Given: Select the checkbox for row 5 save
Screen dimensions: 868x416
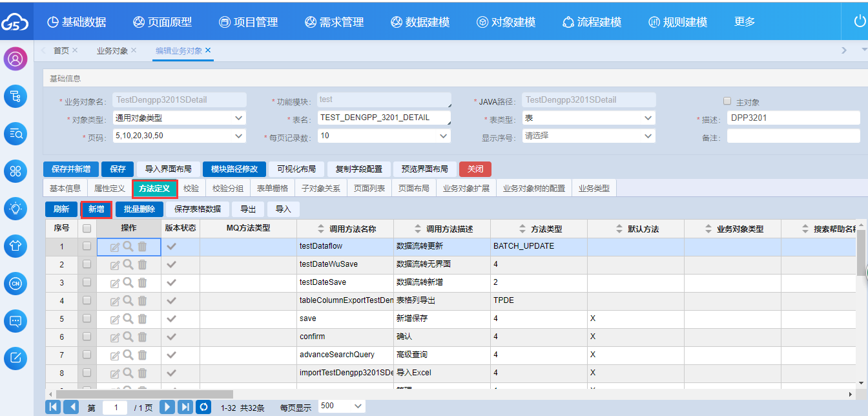Looking at the screenshot, I should pos(87,318).
